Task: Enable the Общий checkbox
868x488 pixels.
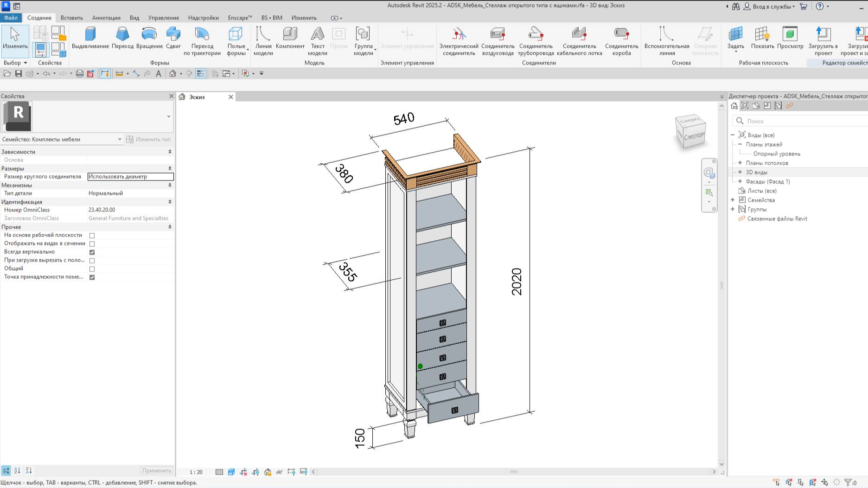Action: point(92,268)
